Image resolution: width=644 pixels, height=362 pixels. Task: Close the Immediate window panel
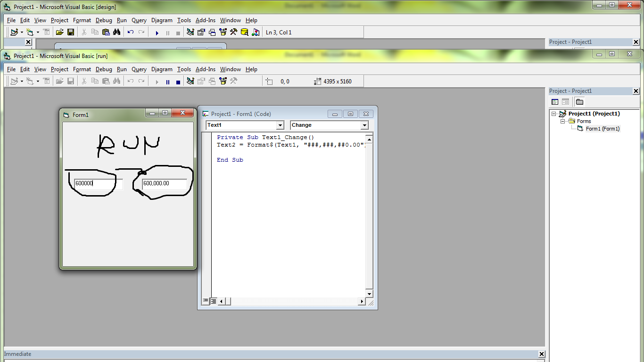pos(542,354)
